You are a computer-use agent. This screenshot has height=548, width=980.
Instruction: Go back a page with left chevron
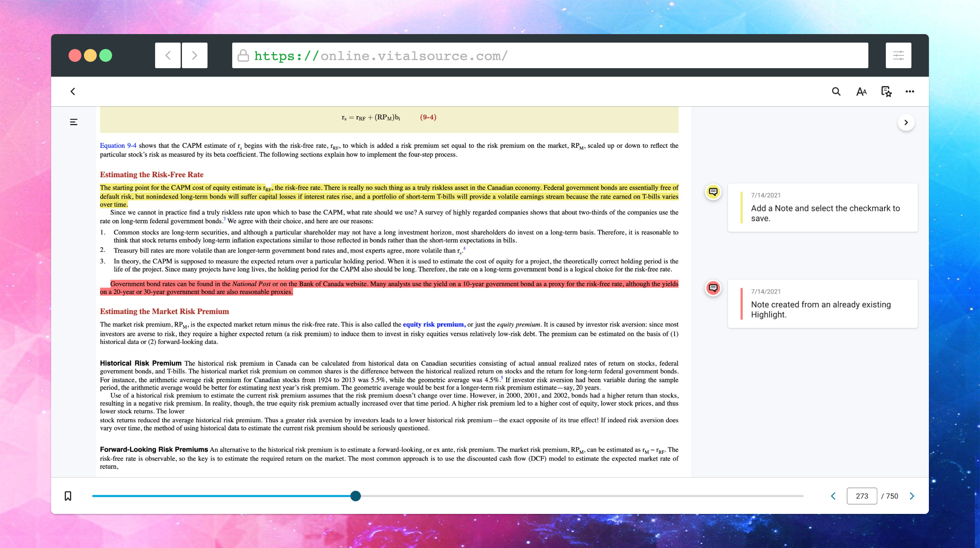[x=833, y=496]
